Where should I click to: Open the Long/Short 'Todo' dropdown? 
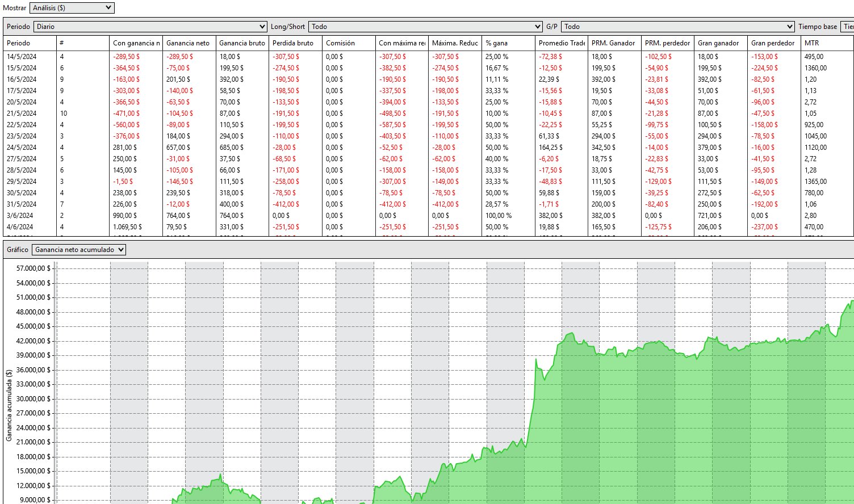coord(425,27)
